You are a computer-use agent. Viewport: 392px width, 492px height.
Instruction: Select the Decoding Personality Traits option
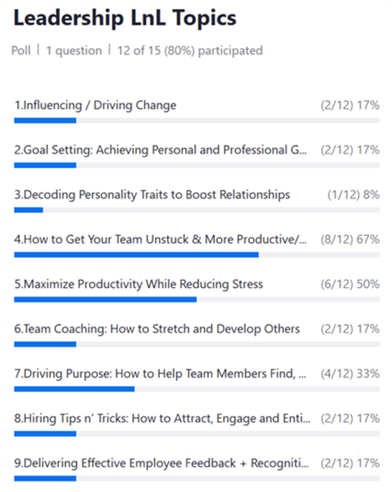152,195
